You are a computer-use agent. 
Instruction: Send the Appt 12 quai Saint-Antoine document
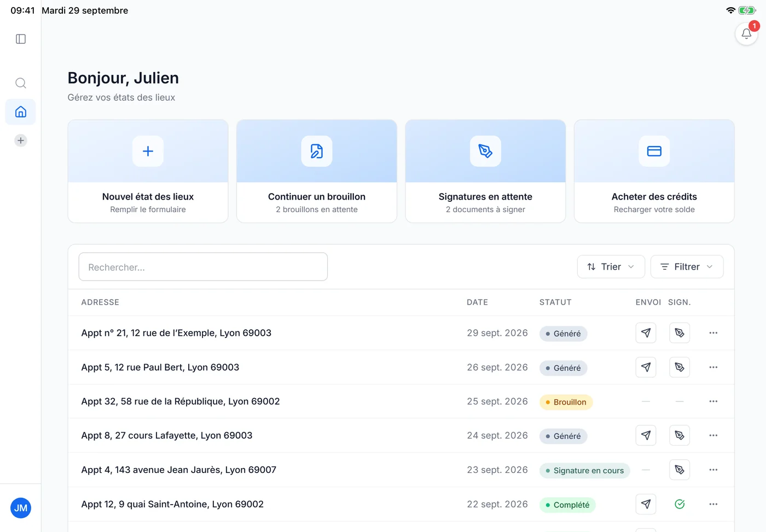pos(646,504)
